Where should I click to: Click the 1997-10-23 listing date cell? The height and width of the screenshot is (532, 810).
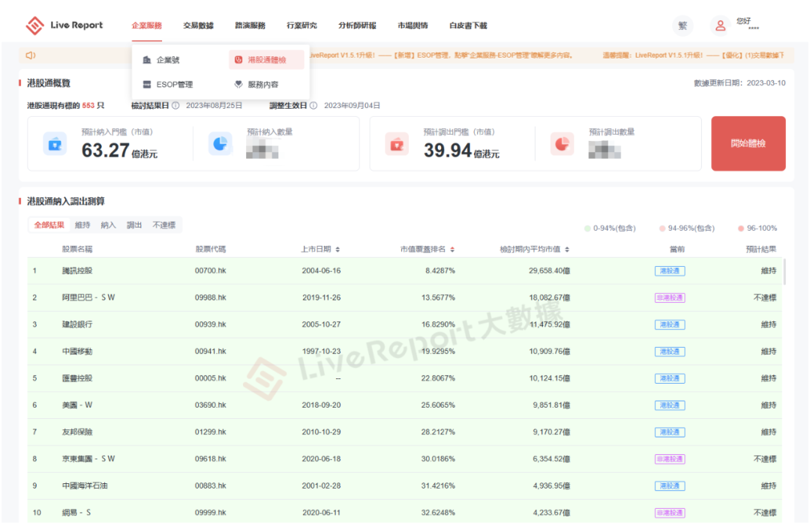(x=321, y=351)
